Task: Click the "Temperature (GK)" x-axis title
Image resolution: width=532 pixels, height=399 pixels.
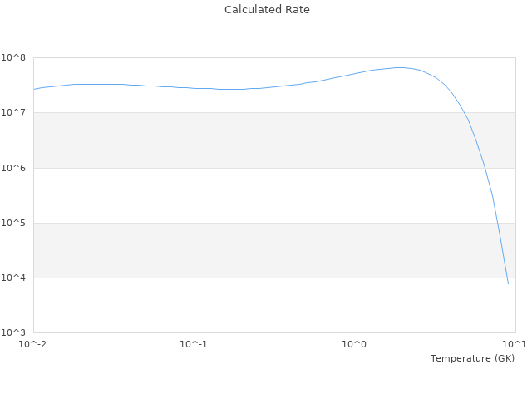Action: pos(472,358)
